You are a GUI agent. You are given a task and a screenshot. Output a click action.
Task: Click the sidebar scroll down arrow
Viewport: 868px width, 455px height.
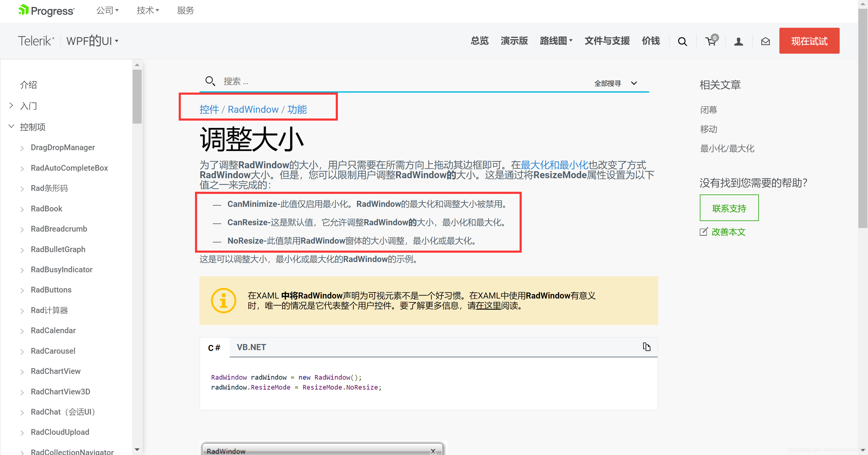(137, 449)
